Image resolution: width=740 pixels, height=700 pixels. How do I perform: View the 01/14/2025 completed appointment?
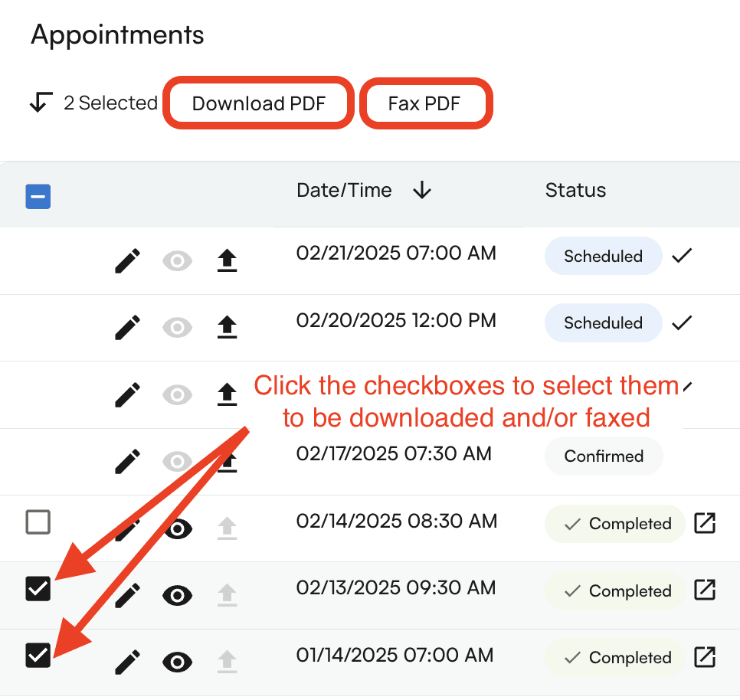[x=177, y=662]
